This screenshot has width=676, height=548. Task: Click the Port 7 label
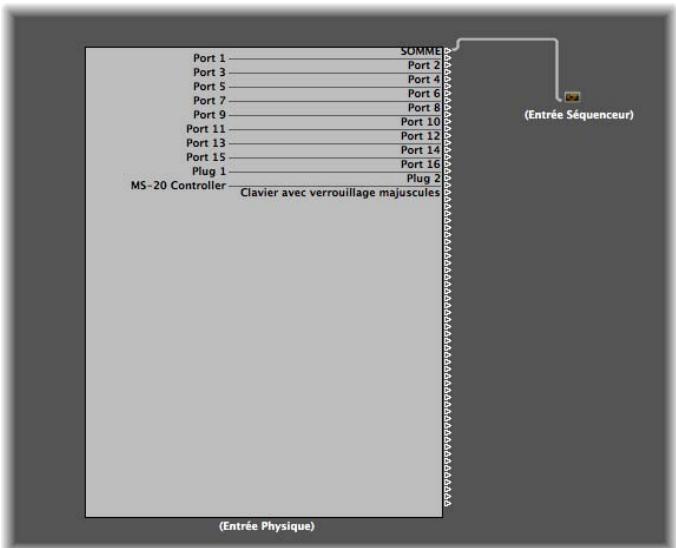[209, 100]
